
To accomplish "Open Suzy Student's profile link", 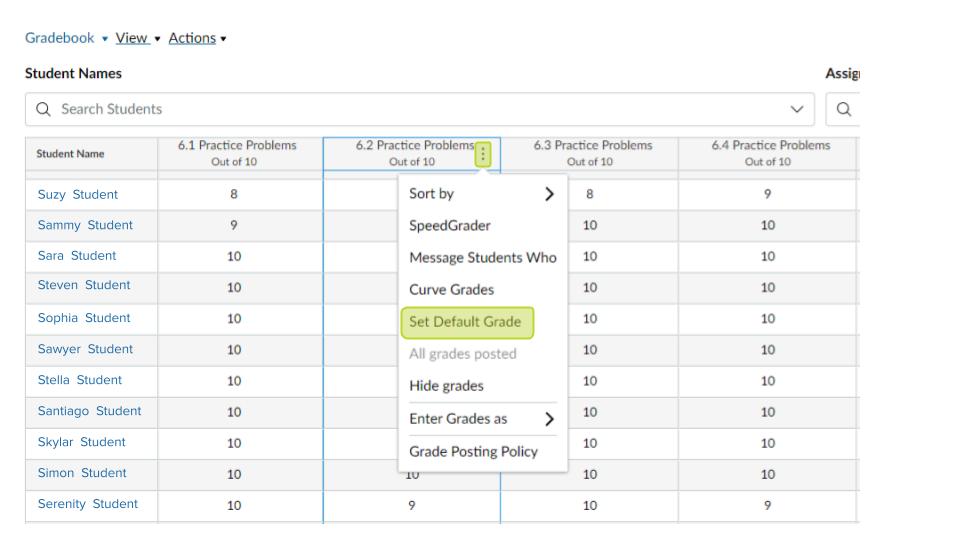I will point(77,195).
